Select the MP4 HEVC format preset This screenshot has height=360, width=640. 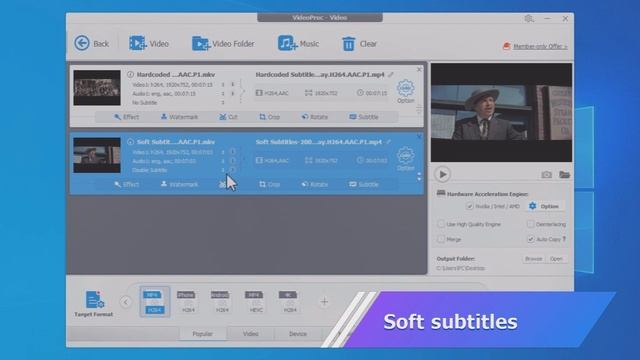pyautogui.click(x=254, y=302)
